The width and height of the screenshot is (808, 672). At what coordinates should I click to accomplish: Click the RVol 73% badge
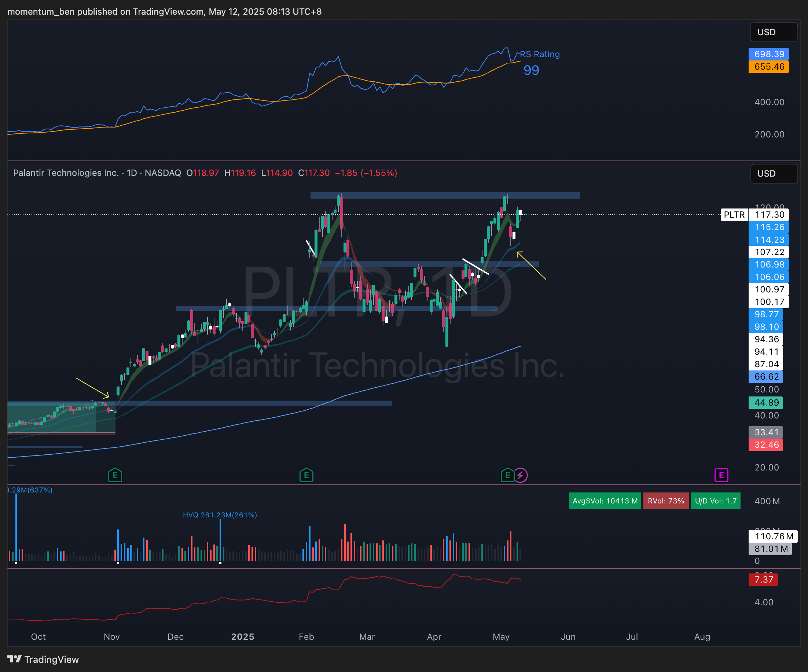[666, 501]
